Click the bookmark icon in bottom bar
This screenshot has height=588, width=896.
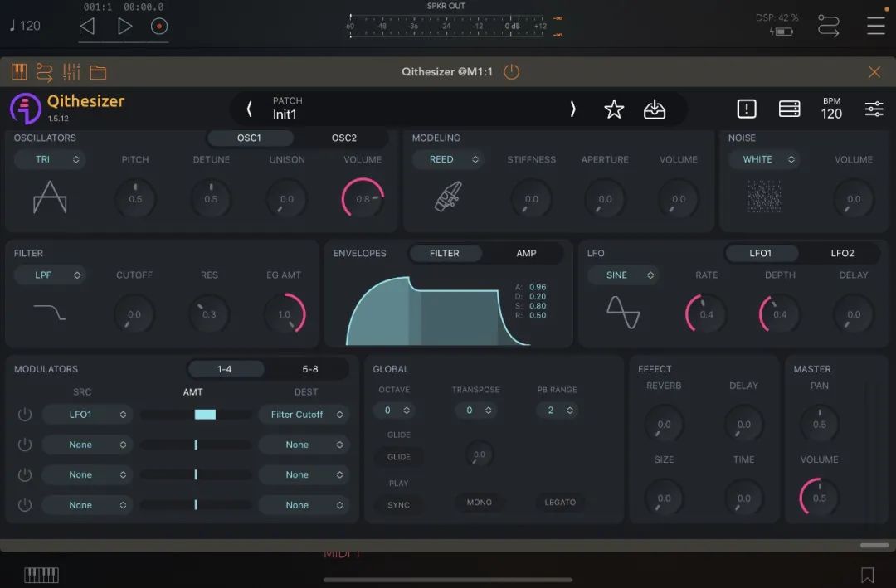(867, 575)
